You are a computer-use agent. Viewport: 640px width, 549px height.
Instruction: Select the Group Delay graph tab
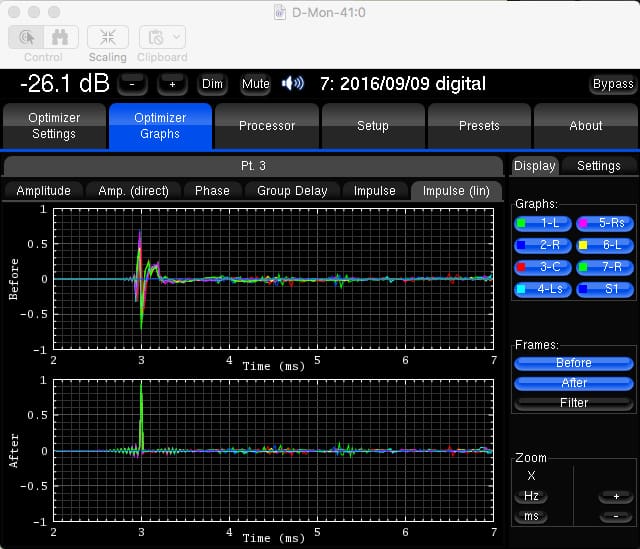point(292,191)
